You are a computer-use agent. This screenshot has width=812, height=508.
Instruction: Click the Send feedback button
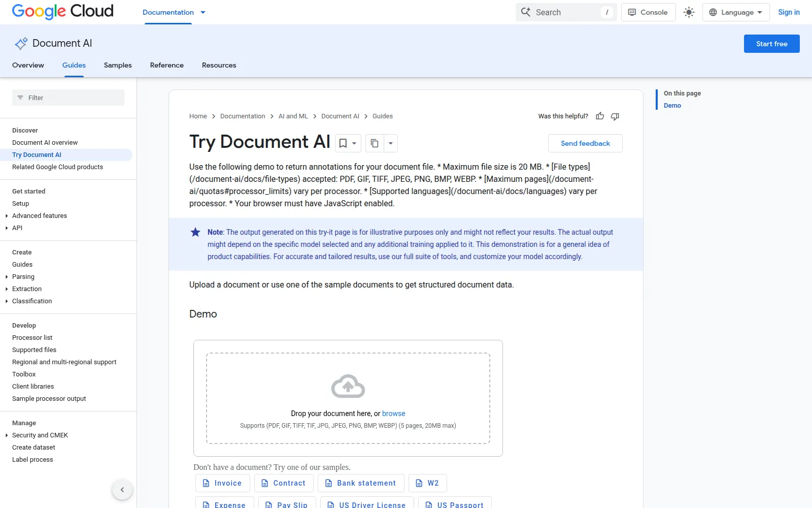pos(585,143)
